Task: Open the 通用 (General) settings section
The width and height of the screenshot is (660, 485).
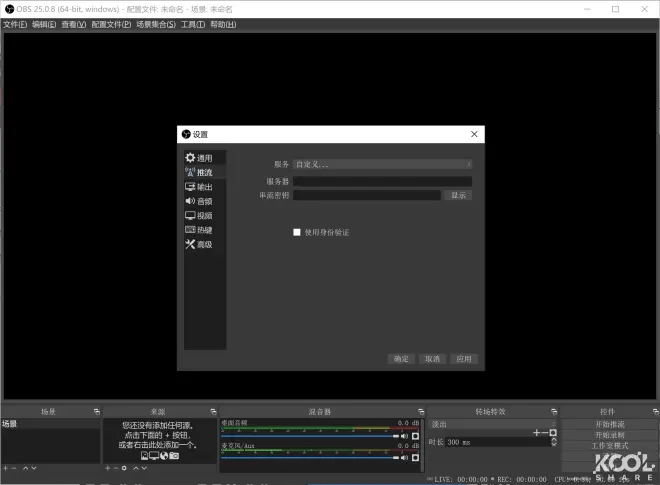Action: (x=205, y=158)
